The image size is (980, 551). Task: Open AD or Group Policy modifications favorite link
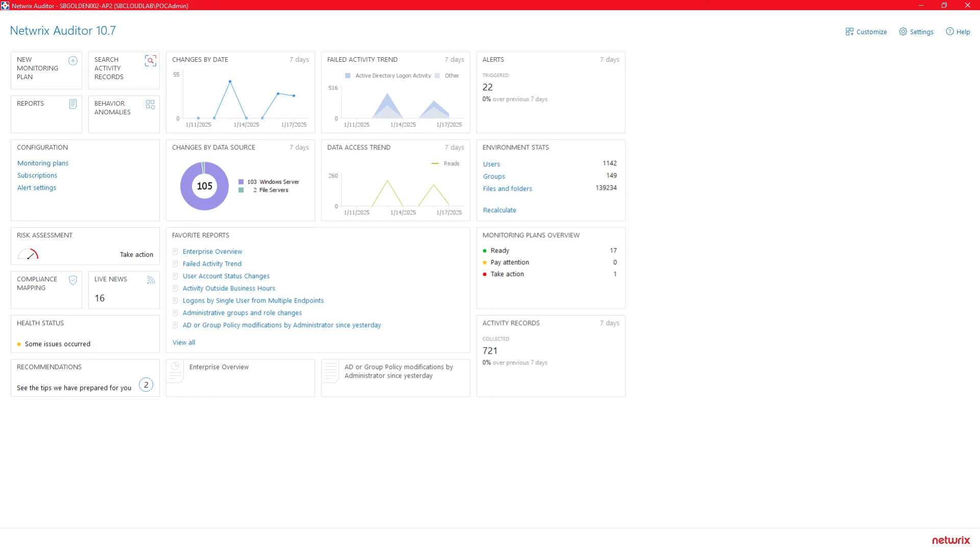(x=282, y=325)
